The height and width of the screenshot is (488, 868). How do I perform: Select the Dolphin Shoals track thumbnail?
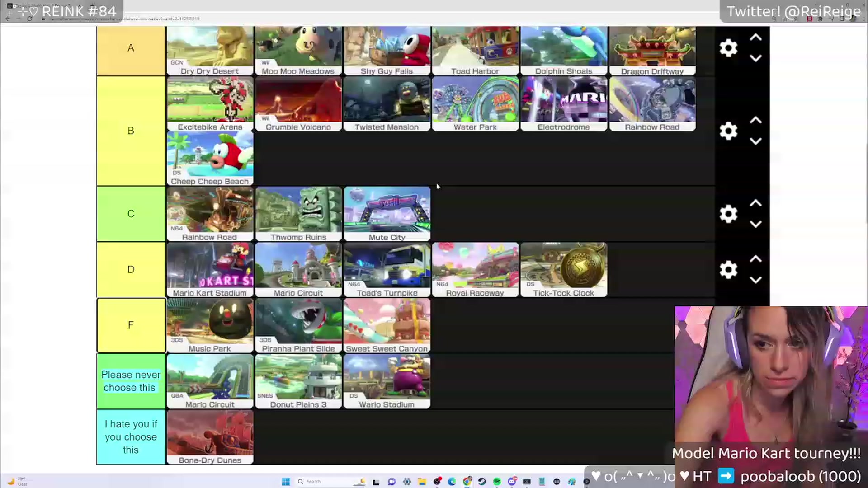coord(564,51)
